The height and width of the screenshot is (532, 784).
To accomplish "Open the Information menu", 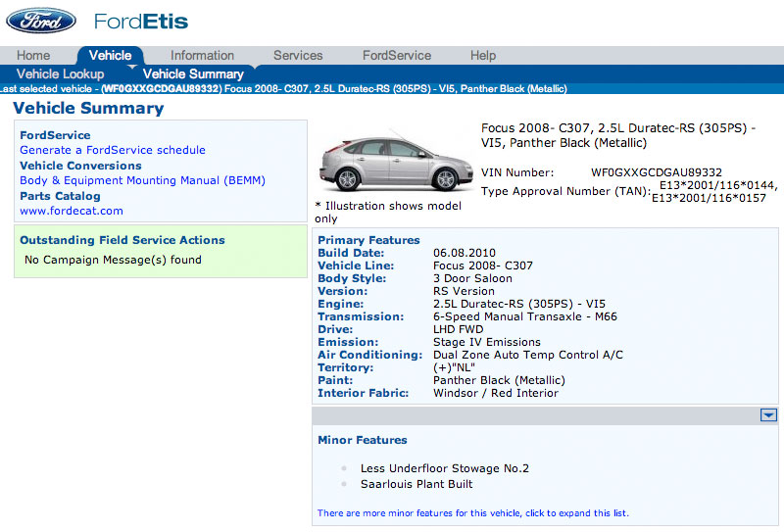I will [x=202, y=55].
